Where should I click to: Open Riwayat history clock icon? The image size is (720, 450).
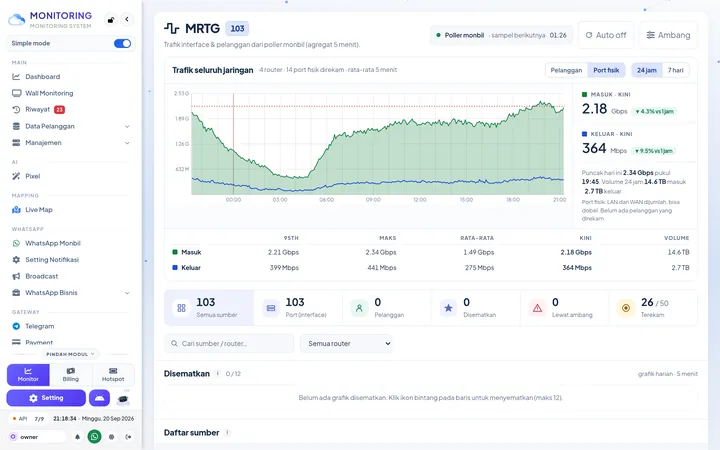tap(16, 110)
